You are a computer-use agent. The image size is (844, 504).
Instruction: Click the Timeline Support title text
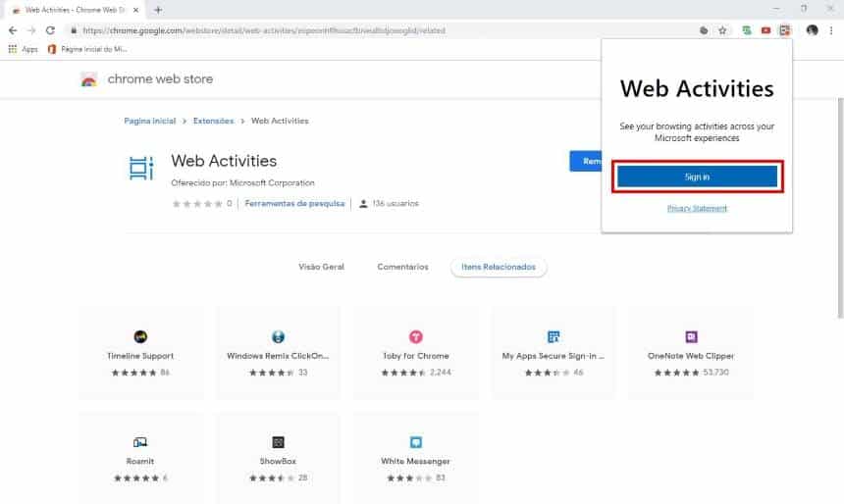[x=140, y=356]
